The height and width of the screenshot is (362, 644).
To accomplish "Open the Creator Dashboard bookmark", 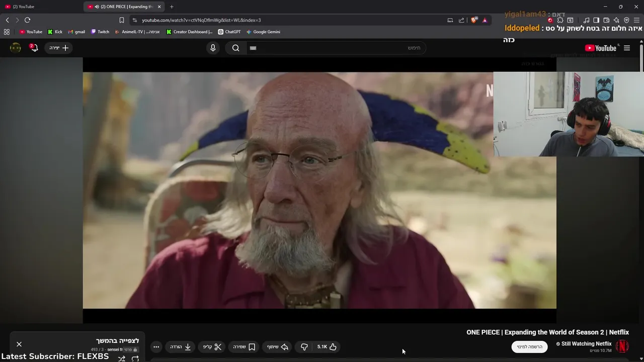I will (x=189, y=32).
